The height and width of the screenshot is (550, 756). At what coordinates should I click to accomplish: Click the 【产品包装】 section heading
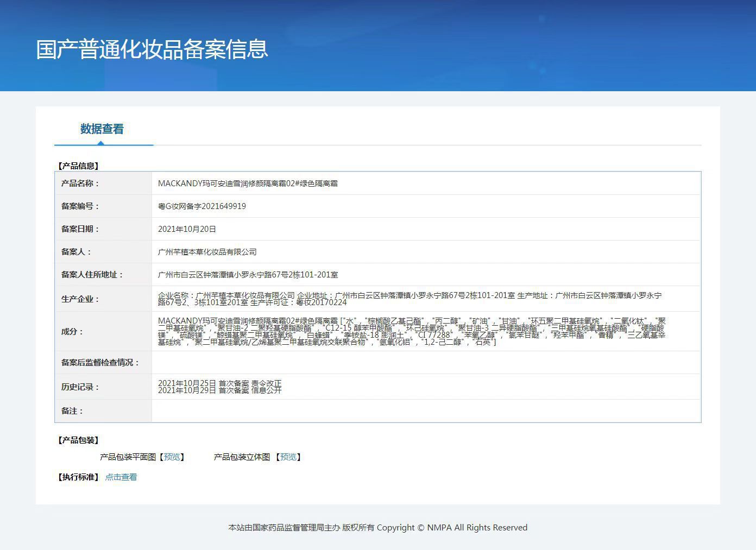(x=78, y=440)
